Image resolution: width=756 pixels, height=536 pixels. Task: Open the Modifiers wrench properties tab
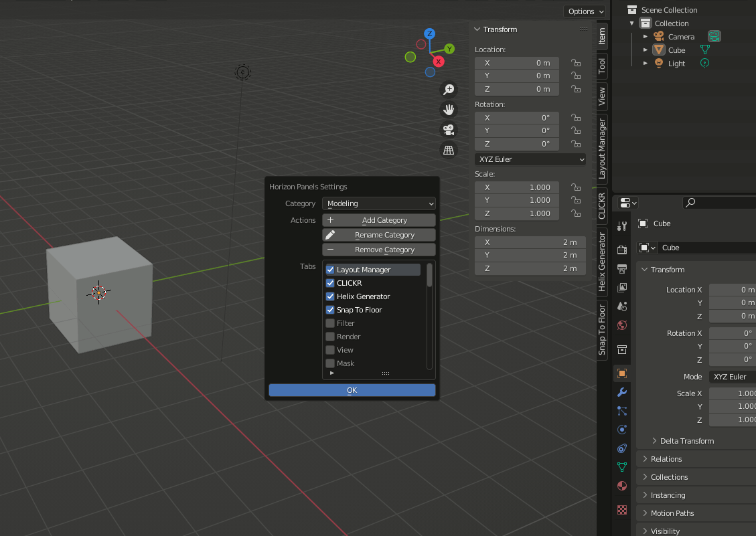pos(622,392)
